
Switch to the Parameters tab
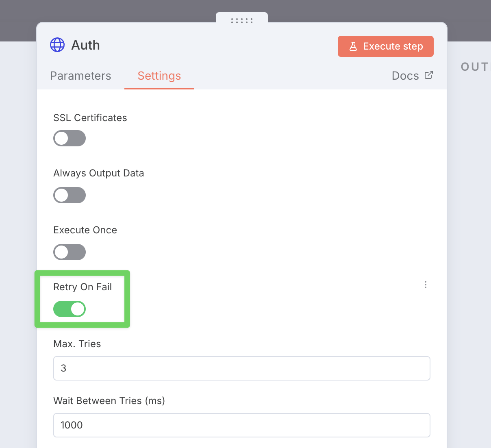80,76
